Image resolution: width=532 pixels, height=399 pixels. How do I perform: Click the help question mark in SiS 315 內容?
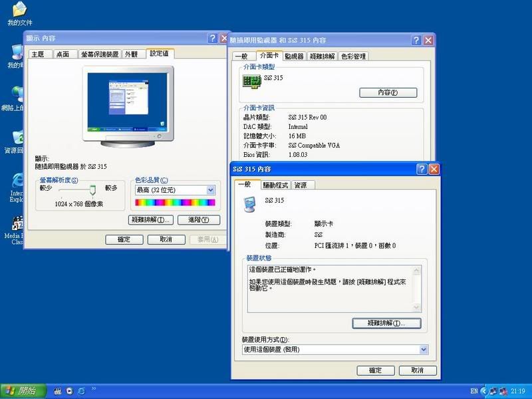click(421, 169)
